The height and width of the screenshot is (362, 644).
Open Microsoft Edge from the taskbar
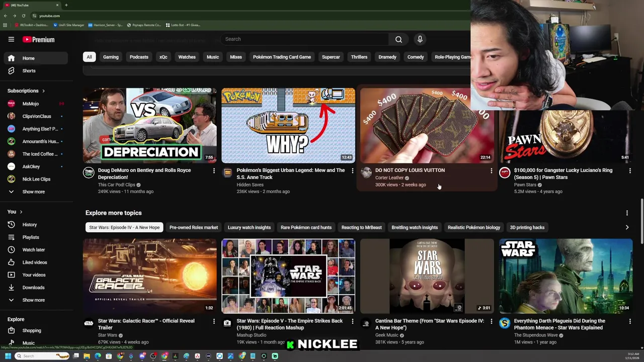click(98, 356)
